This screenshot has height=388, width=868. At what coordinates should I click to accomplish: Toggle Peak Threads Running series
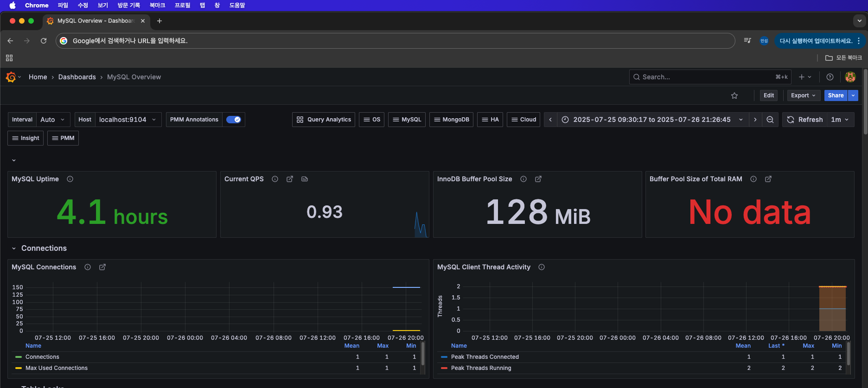[x=481, y=368]
